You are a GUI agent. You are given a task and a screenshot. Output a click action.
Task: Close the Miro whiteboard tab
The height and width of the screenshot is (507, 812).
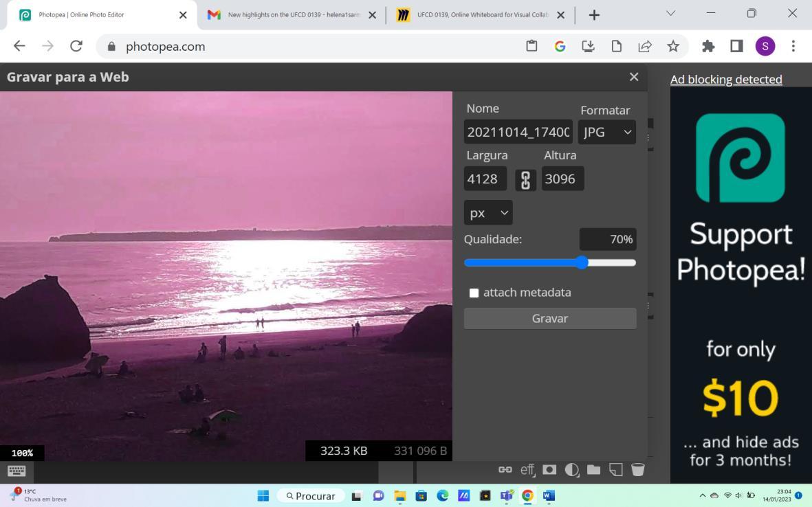point(560,16)
